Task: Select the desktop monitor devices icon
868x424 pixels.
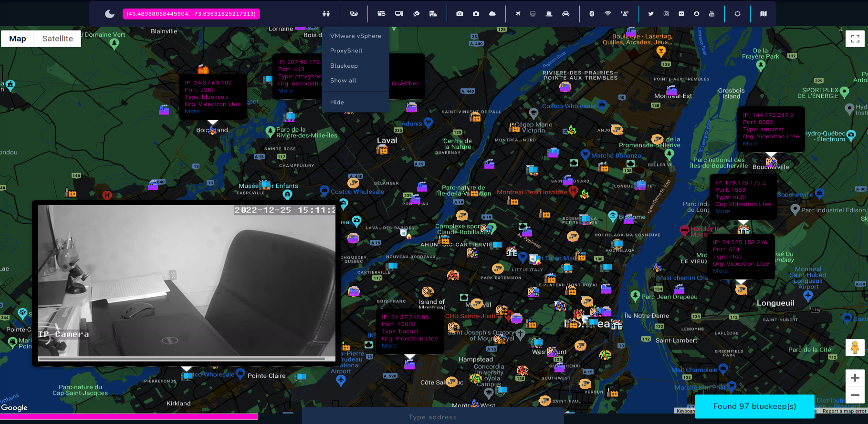Action: [x=399, y=14]
